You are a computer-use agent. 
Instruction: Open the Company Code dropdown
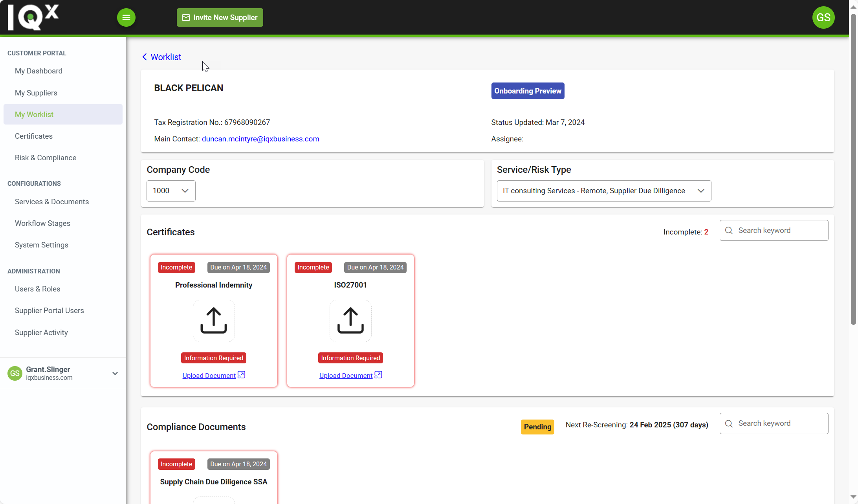coord(170,191)
